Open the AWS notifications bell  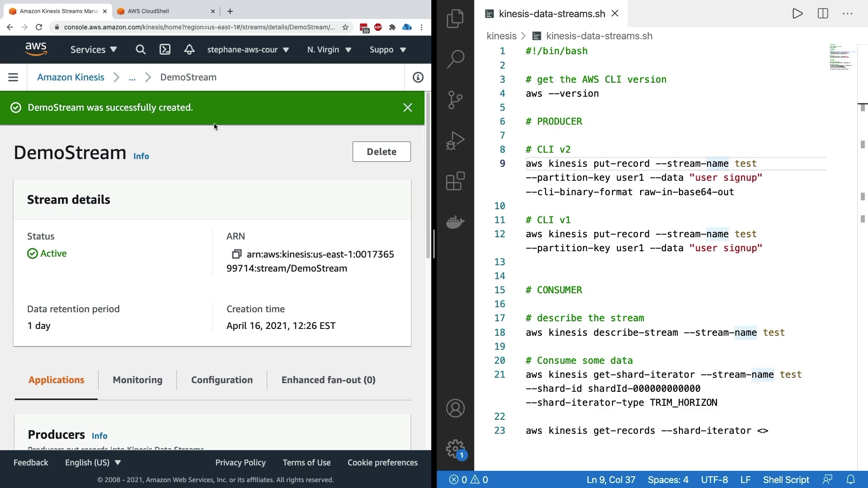tap(189, 50)
